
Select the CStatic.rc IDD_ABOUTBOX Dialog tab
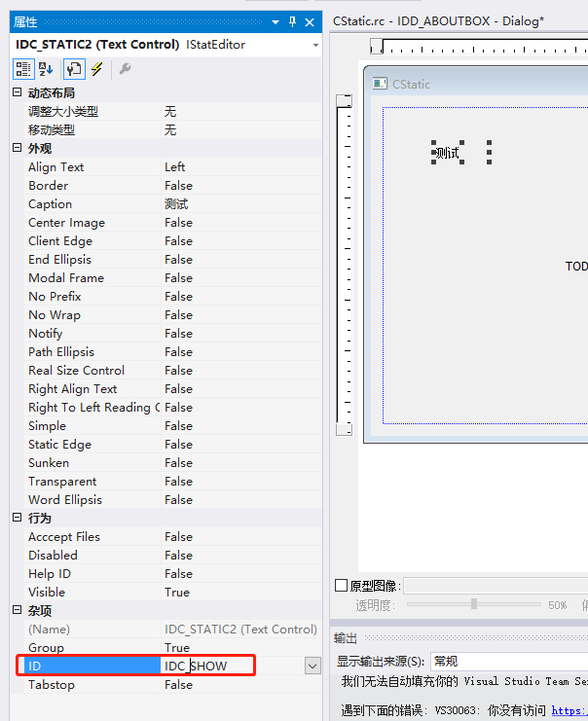[438, 21]
